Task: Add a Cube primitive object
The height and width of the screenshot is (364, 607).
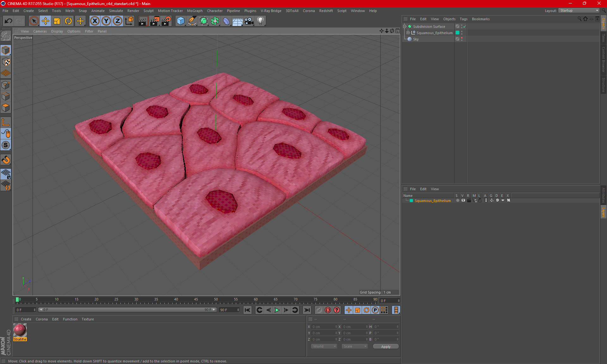Action: [x=181, y=21]
